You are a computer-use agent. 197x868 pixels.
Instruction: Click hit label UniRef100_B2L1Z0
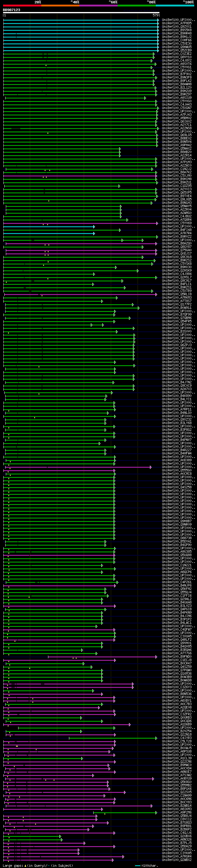tap(177, 88)
